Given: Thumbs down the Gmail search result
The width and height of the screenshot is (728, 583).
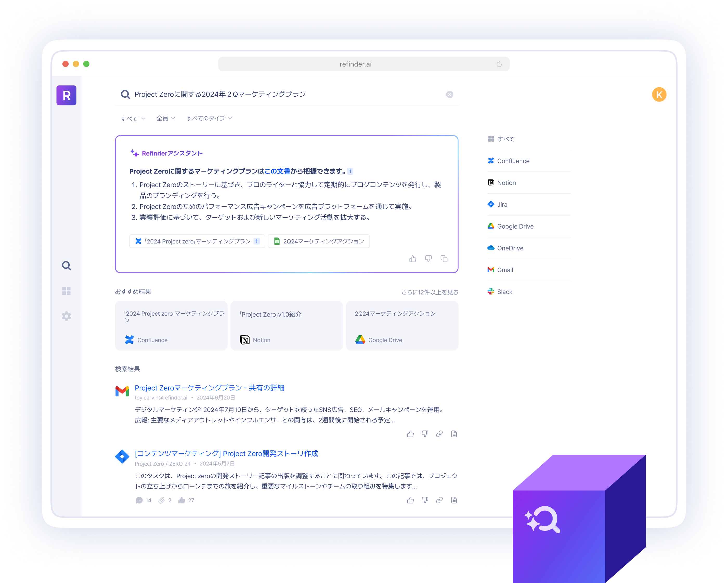Looking at the screenshot, I should [425, 434].
